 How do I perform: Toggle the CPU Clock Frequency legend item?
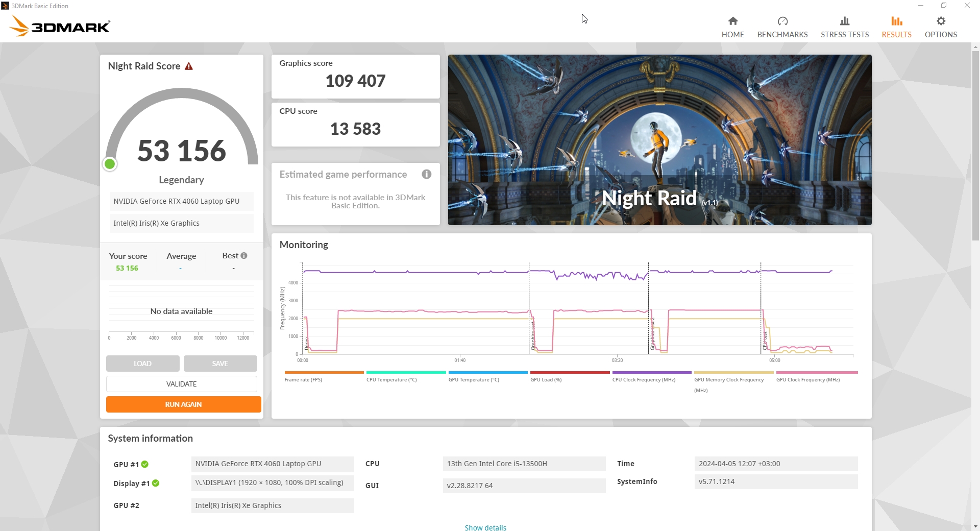point(652,376)
